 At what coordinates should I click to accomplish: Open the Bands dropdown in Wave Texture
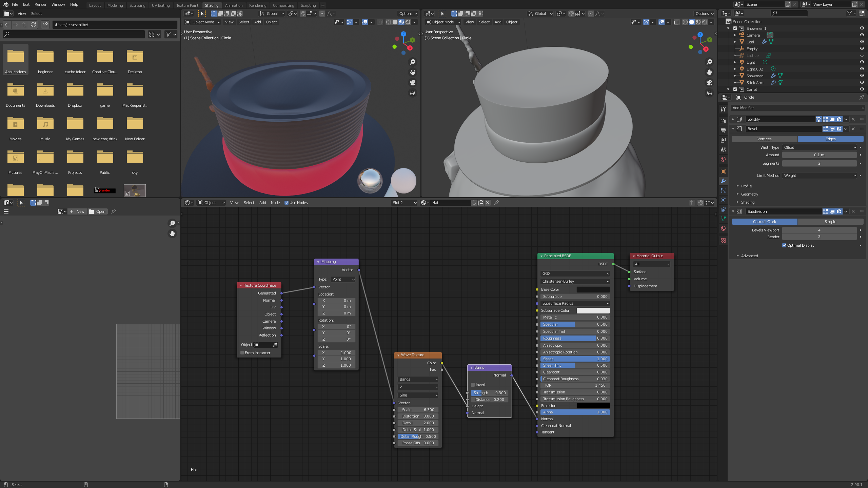pyautogui.click(x=418, y=379)
